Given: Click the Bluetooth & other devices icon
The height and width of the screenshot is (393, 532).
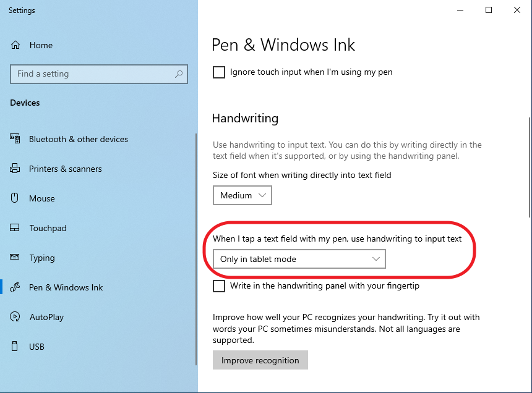Looking at the screenshot, I should (x=15, y=138).
